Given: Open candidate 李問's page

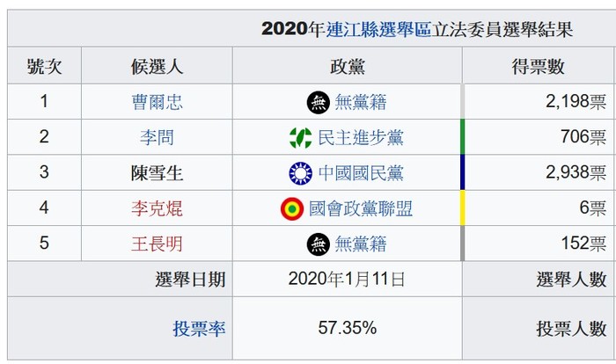Looking at the screenshot, I should tap(157, 137).
